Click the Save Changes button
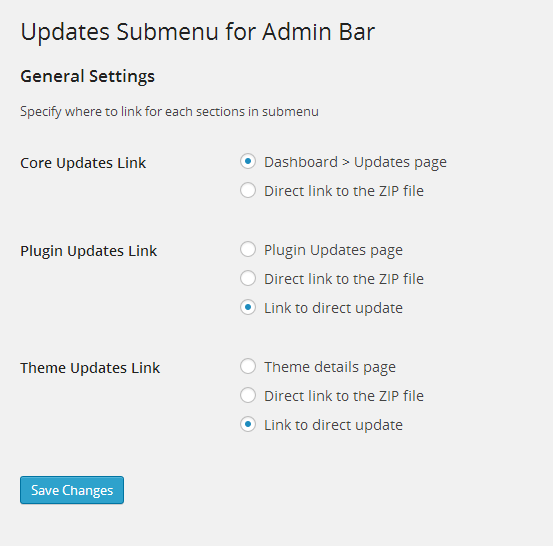This screenshot has width=553, height=546. pyautogui.click(x=72, y=490)
